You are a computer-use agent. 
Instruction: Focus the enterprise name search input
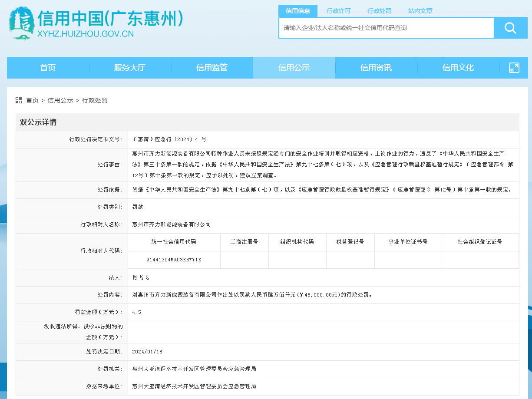(x=387, y=28)
